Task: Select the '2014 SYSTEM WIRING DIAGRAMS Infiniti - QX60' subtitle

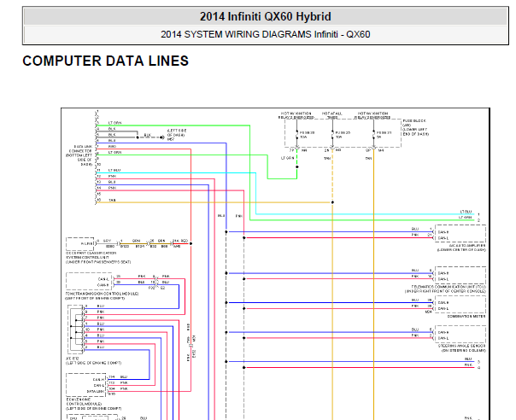Action: coord(265,34)
